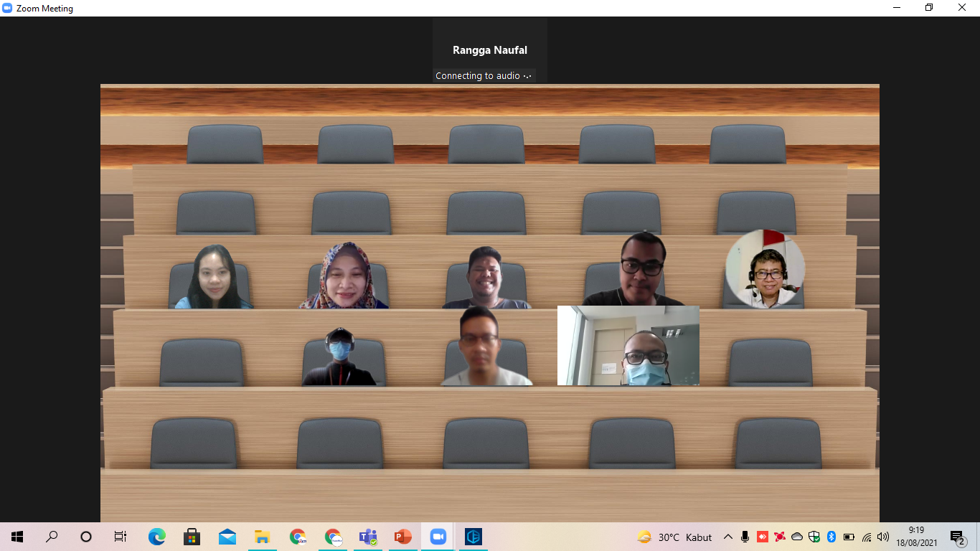Open Microsoft Teams from the taskbar
The width and height of the screenshot is (980, 551).
coord(368,537)
